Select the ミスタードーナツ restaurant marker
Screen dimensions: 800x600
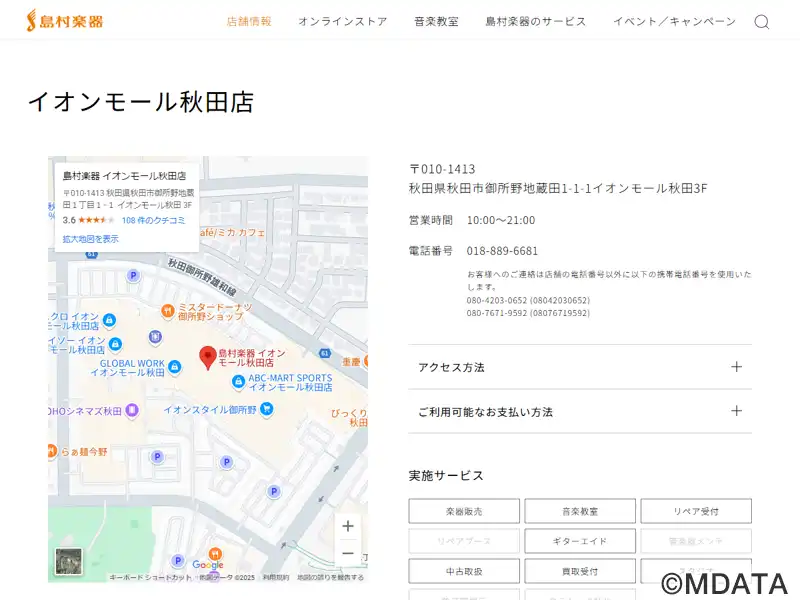(x=167, y=311)
